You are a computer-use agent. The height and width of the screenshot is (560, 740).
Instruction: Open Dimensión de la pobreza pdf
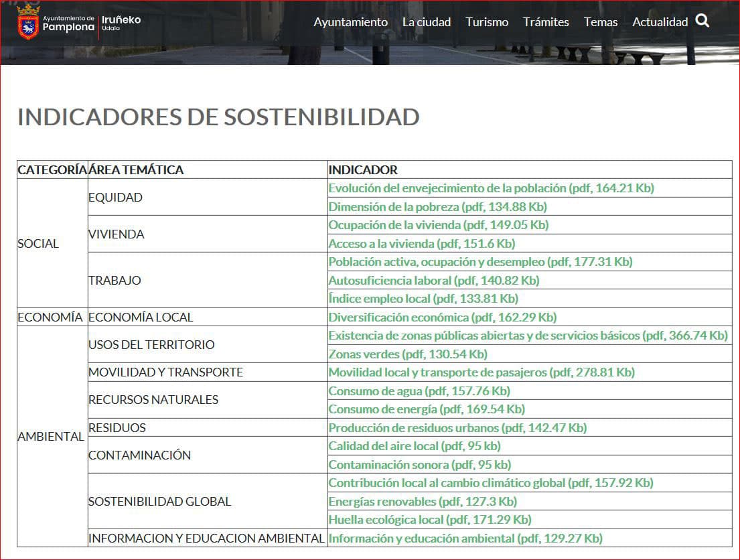click(x=437, y=207)
